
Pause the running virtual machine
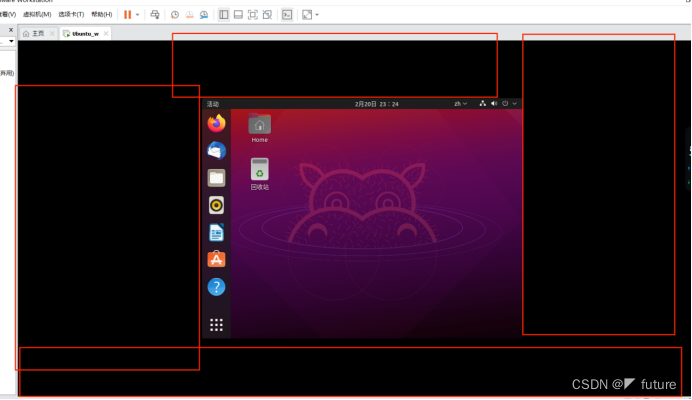[x=127, y=15]
